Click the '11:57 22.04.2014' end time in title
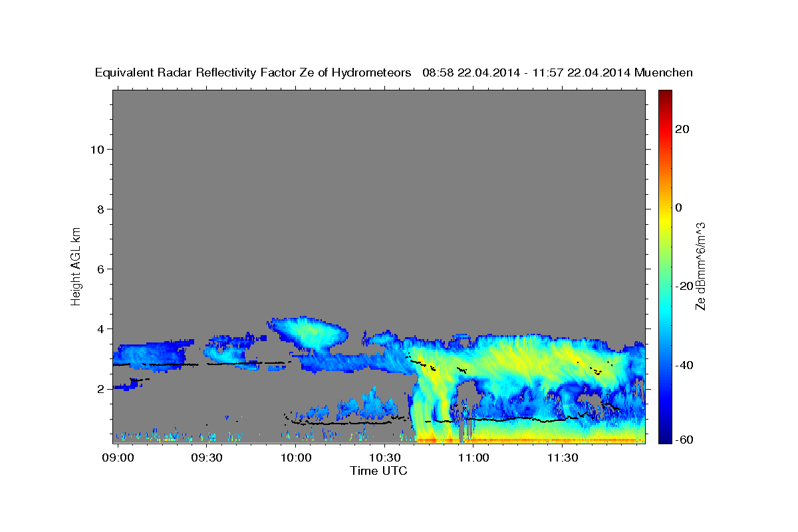Viewport: 798px width, 532px height. tap(582, 72)
